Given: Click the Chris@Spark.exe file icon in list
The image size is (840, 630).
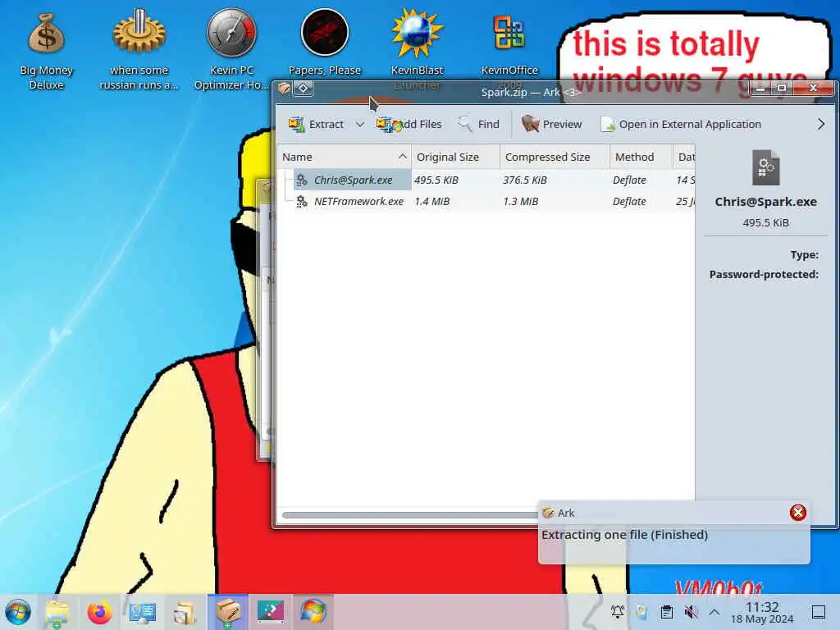Looking at the screenshot, I should pos(302,180).
